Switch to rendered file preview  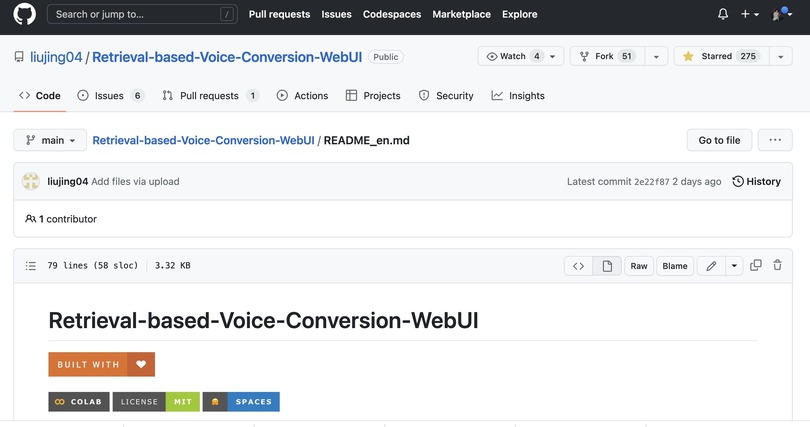(606, 266)
